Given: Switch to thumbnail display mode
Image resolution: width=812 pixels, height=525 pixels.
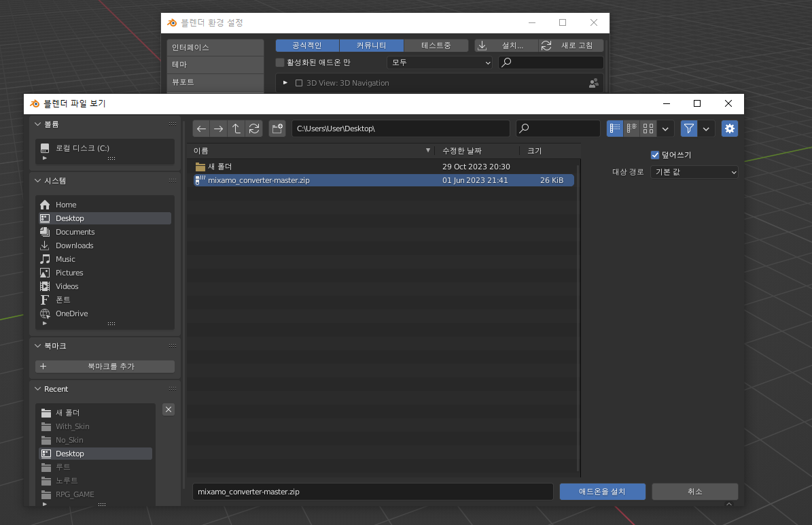Looking at the screenshot, I should point(648,129).
